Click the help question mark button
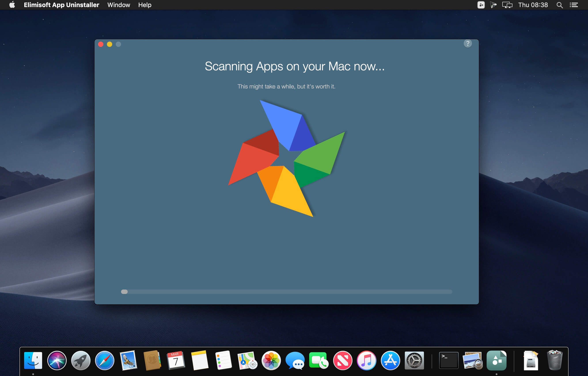 [x=467, y=44]
